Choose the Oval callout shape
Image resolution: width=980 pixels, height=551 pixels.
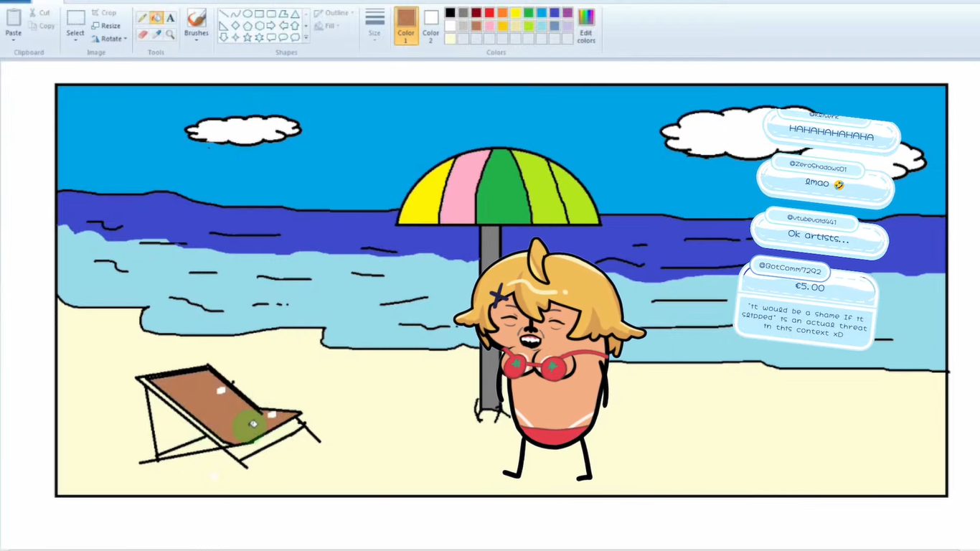click(x=283, y=37)
